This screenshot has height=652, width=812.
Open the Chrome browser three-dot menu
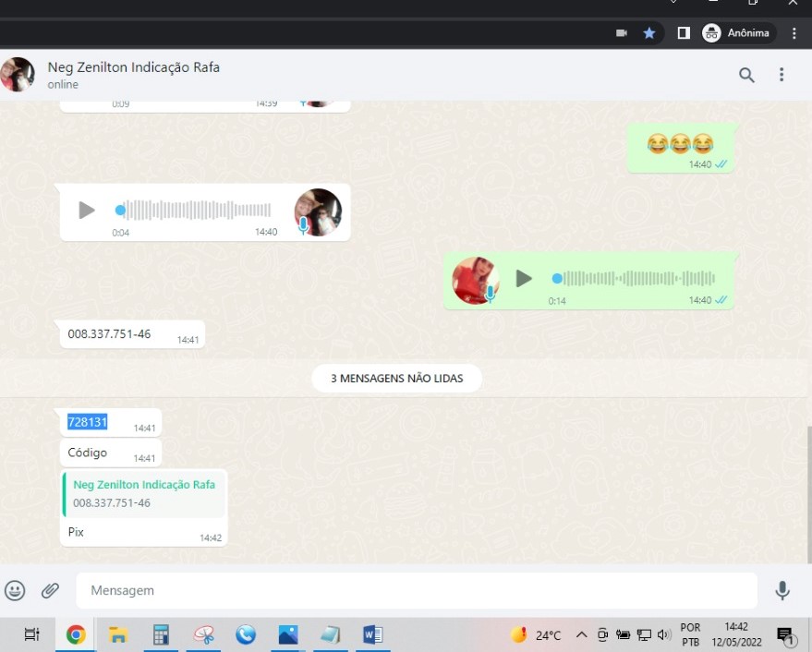click(794, 33)
